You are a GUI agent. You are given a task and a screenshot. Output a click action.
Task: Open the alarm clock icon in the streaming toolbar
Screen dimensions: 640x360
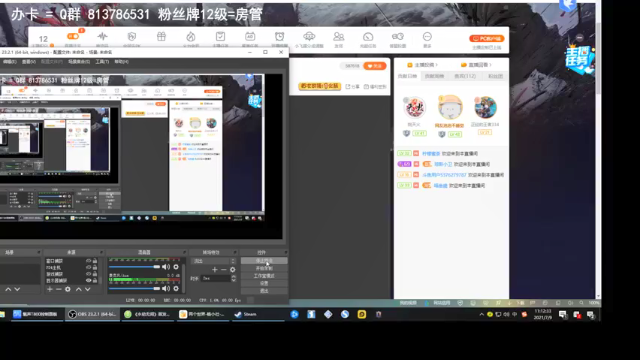(280, 36)
